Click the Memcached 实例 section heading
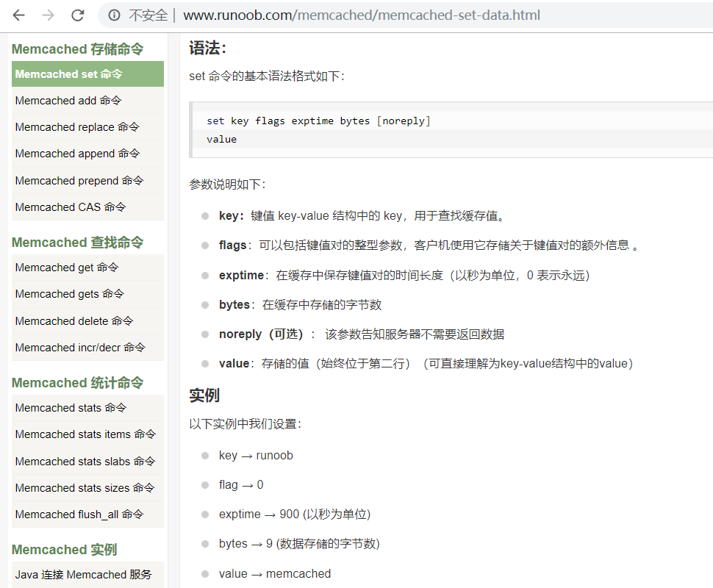 tap(64, 550)
